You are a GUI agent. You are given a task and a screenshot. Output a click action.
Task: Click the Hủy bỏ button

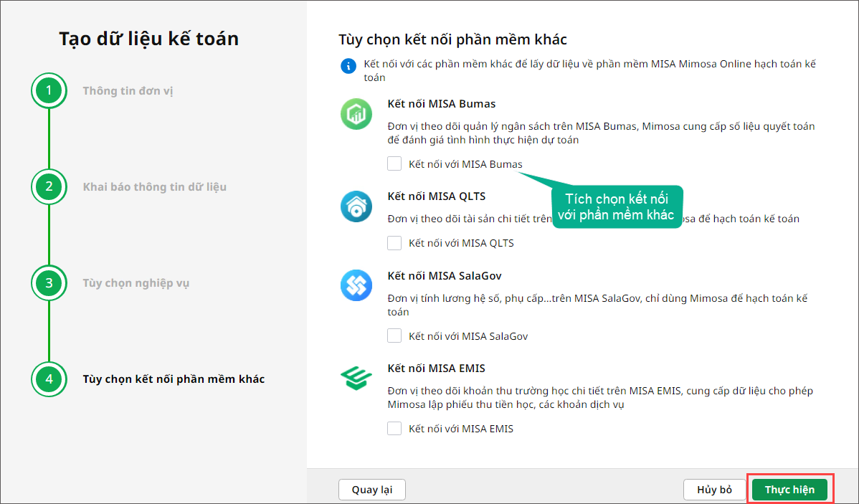tap(714, 490)
